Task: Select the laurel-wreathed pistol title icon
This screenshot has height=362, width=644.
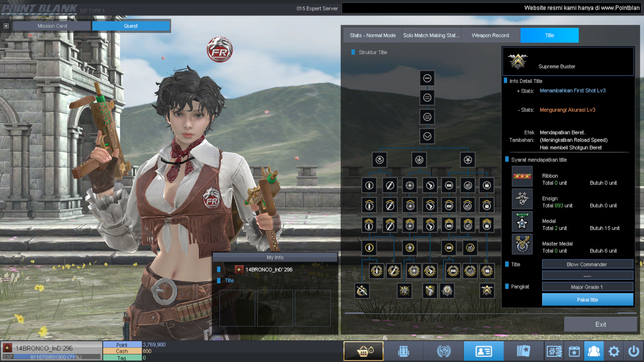Action: (430, 270)
